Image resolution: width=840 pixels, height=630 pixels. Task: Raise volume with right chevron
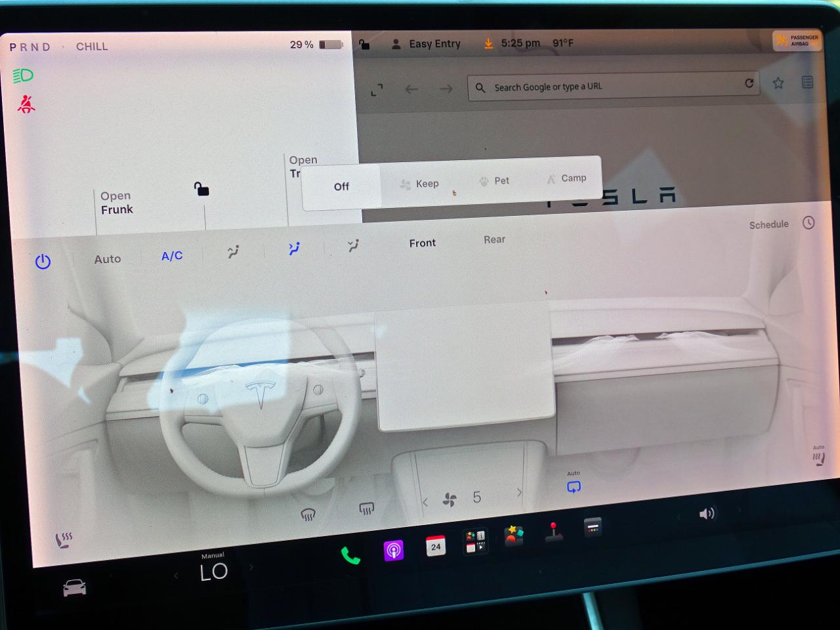point(739,510)
